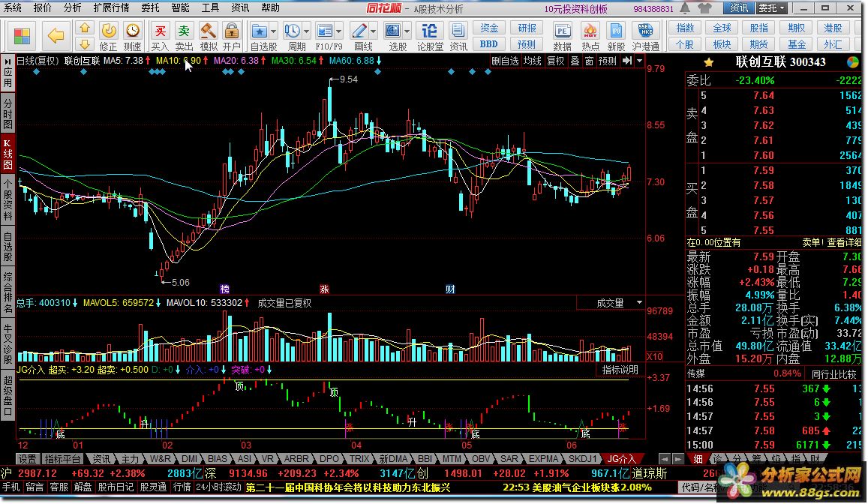
Task: Open 沪港通 SSE-HKE connect
Action: 645,37
